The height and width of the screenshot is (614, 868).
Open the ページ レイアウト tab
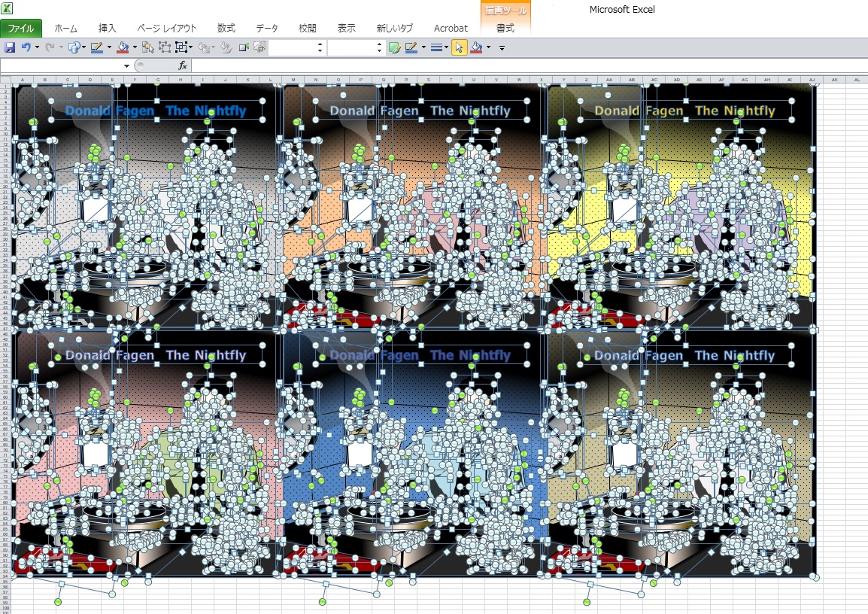coord(167,29)
